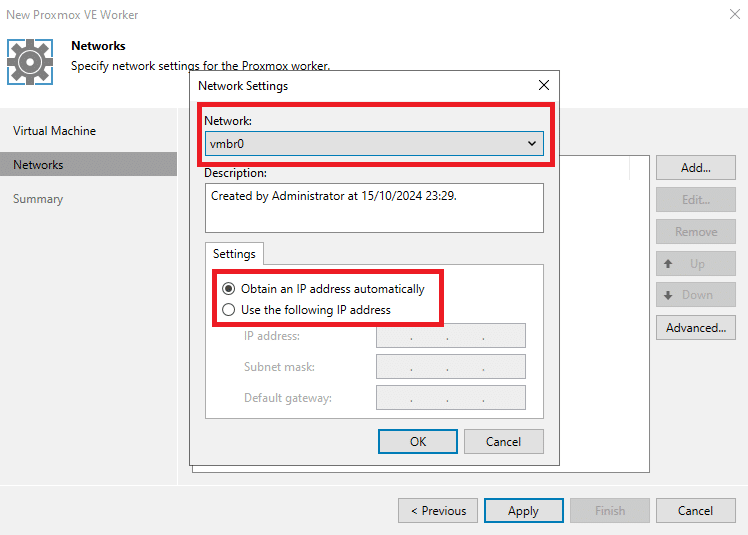Click the dropdown chevron next to vmbr0

click(x=532, y=144)
